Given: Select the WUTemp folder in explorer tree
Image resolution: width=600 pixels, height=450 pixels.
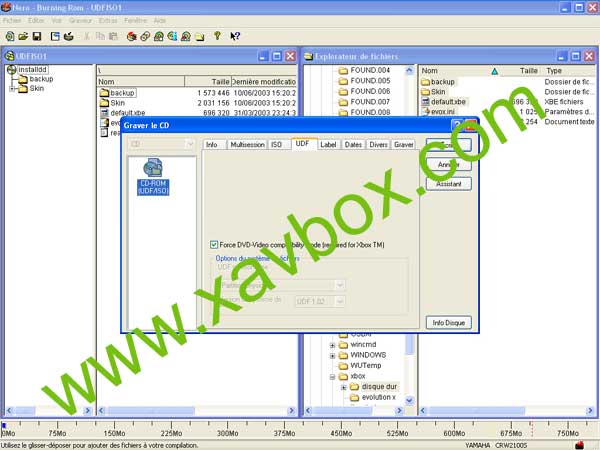Looking at the screenshot, I should [366, 365].
